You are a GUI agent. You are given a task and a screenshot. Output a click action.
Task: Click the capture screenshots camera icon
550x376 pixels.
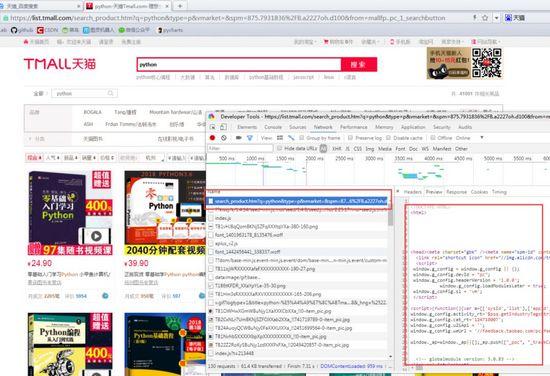point(239,138)
